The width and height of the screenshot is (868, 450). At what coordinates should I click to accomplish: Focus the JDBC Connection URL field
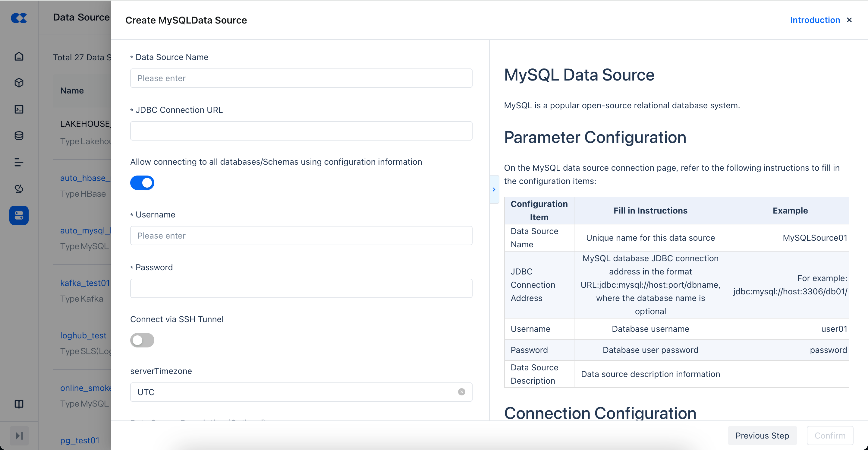click(x=301, y=131)
